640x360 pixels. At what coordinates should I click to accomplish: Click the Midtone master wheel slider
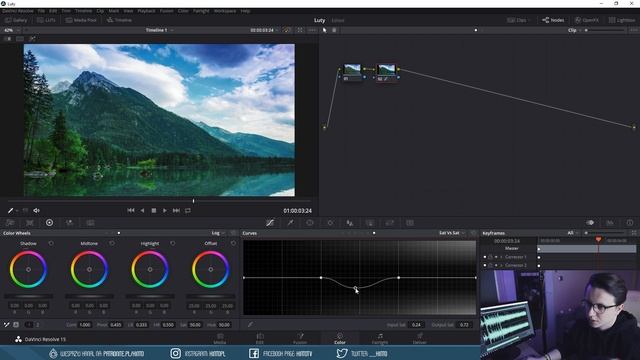click(89, 296)
